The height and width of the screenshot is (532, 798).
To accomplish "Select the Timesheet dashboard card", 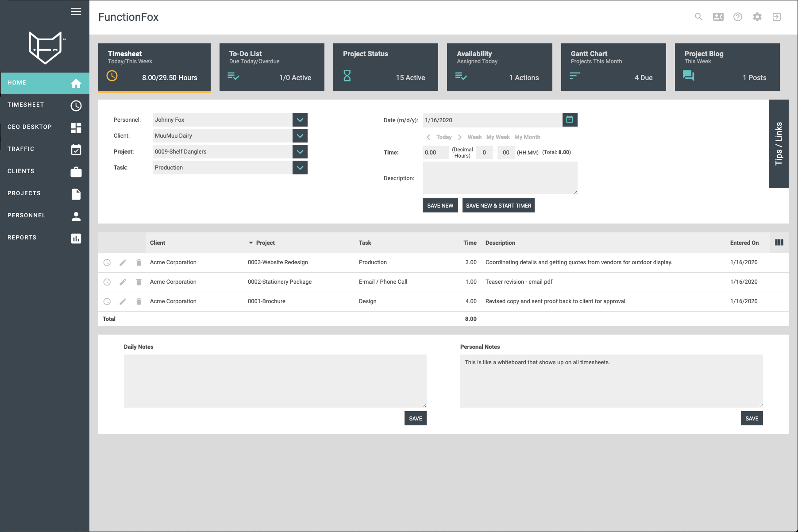I will coord(154,67).
